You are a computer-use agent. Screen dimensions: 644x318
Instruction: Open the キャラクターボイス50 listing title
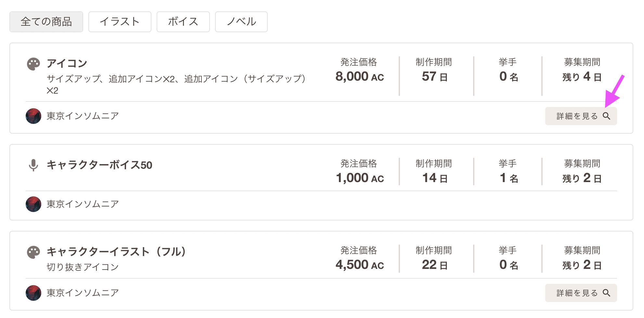(x=99, y=165)
